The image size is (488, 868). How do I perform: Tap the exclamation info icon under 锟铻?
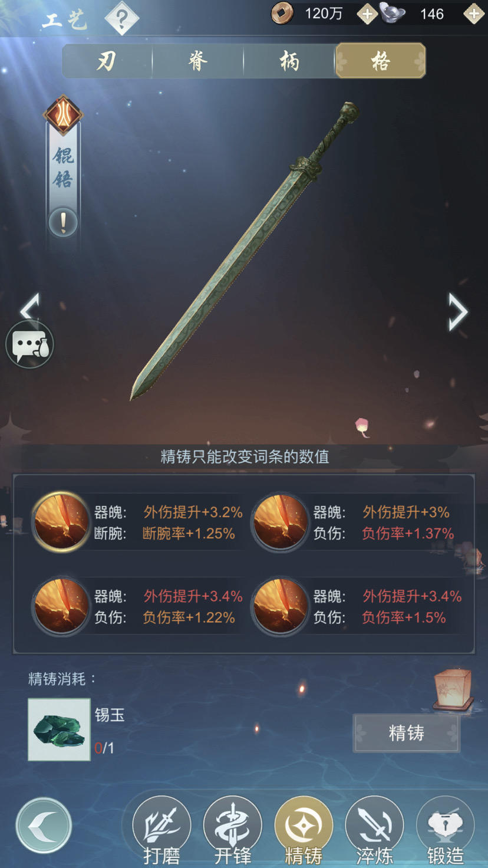(x=63, y=222)
